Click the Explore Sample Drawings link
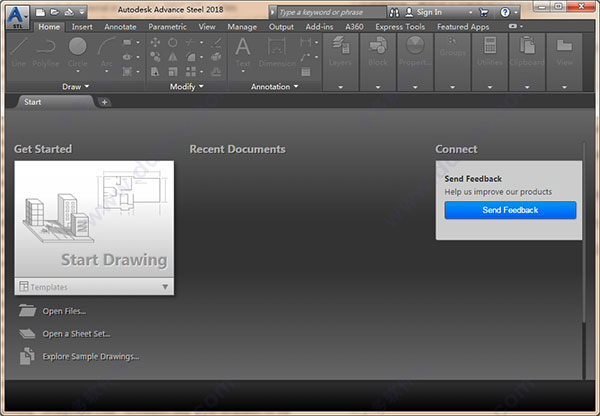Screen dimensions: 600x416 [x=91, y=356]
